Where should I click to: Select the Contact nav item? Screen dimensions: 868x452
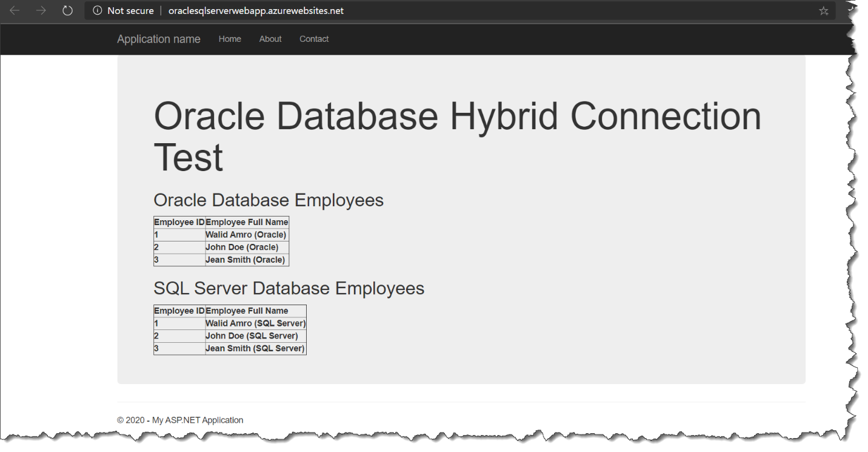click(314, 39)
